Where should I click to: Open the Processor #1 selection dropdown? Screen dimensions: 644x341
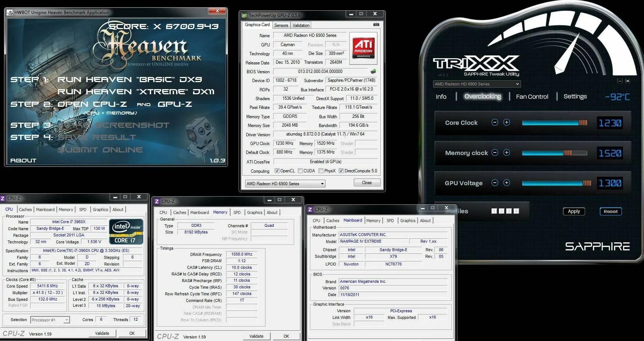(x=50, y=320)
